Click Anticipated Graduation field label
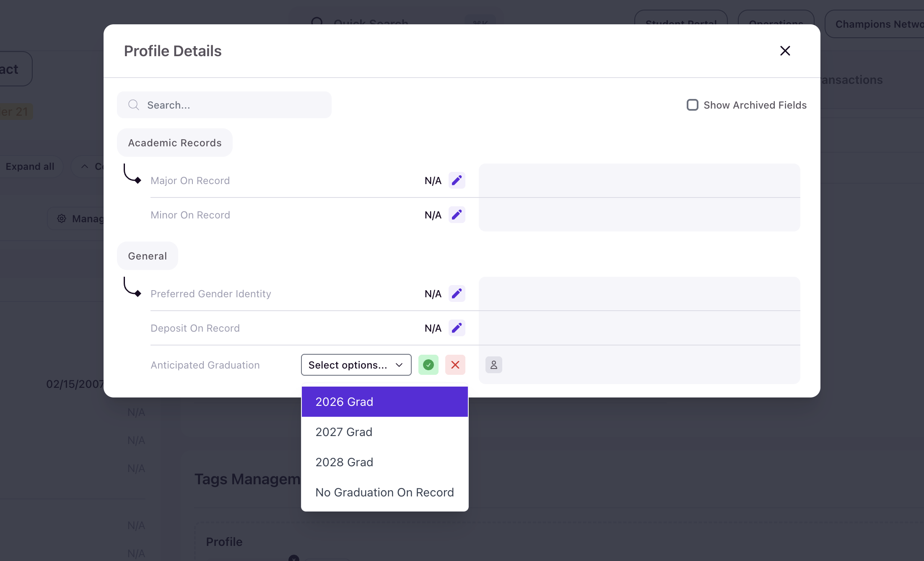The height and width of the screenshot is (561, 924). pos(205,365)
